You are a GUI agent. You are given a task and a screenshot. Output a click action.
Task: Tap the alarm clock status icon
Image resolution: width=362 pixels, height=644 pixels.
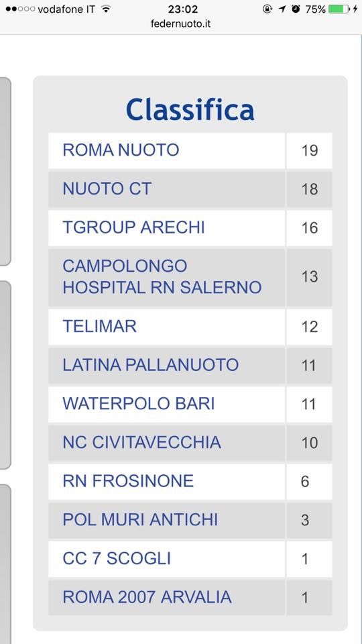click(296, 9)
